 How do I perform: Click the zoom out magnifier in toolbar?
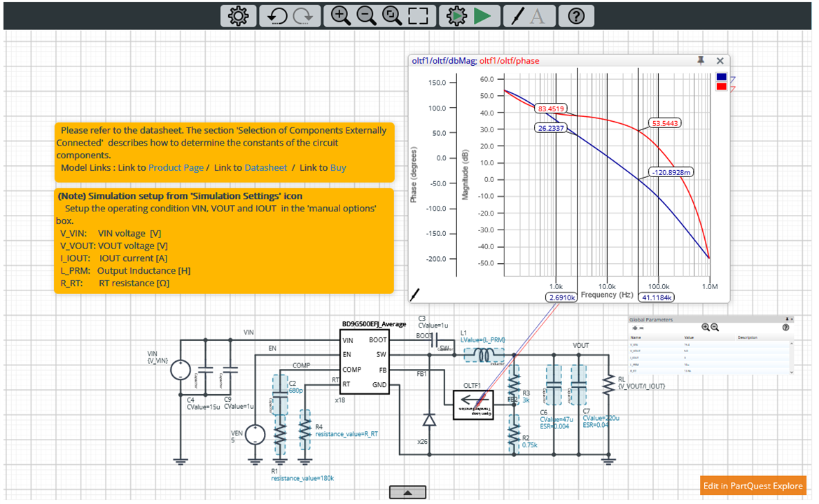(366, 15)
